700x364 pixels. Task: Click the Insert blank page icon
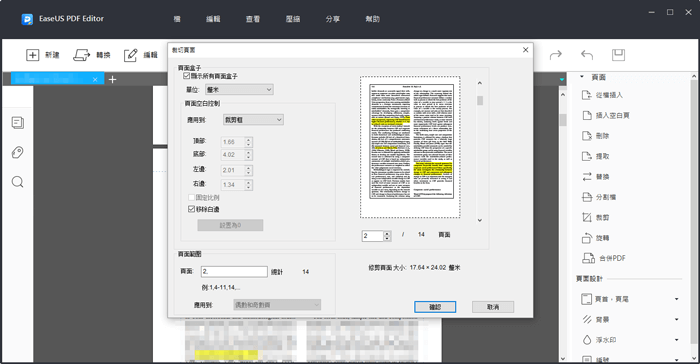[x=587, y=115]
